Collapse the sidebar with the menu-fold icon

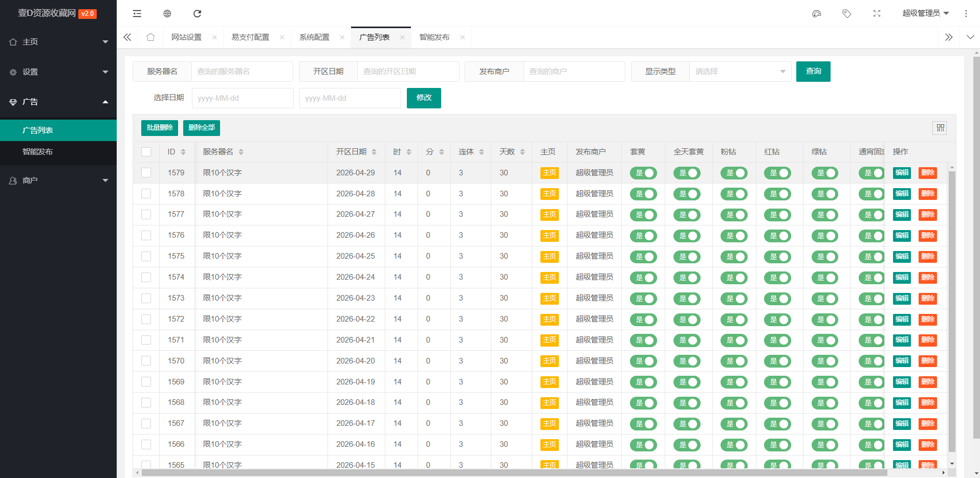(x=137, y=13)
